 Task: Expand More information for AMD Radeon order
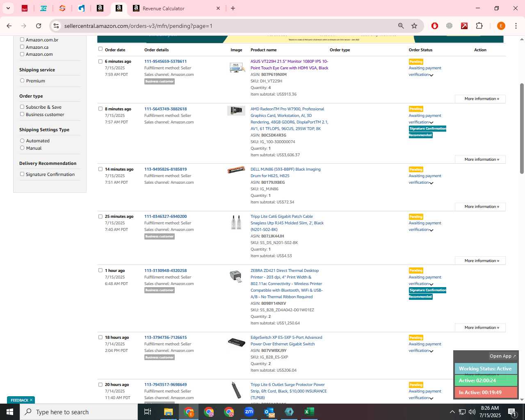tap(480, 160)
